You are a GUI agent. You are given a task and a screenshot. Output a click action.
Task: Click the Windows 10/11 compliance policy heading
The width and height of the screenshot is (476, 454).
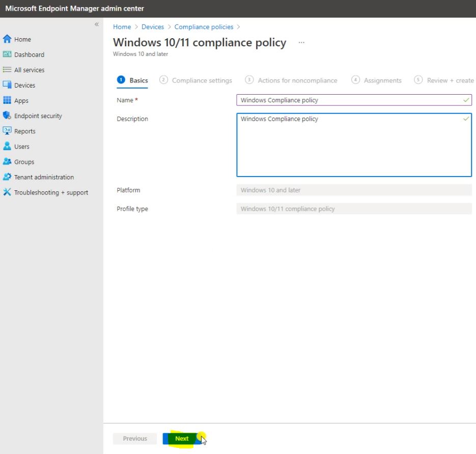[x=200, y=42]
